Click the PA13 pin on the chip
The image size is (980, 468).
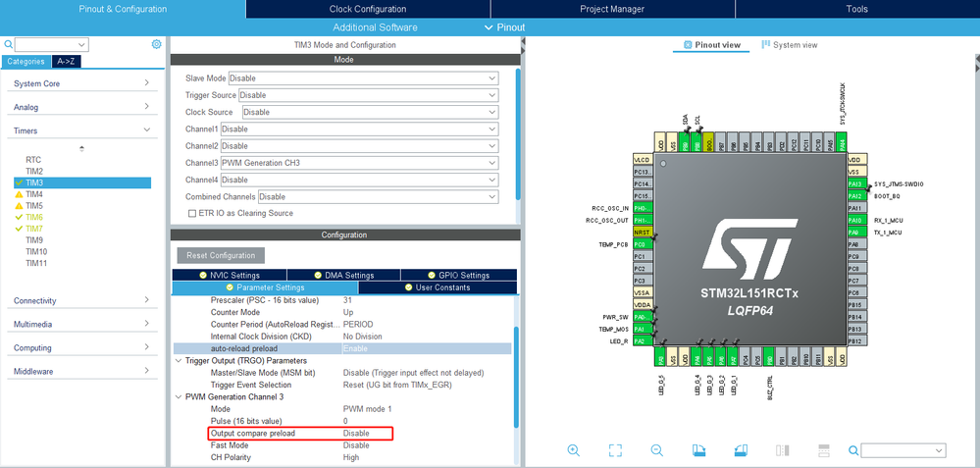pos(856,183)
